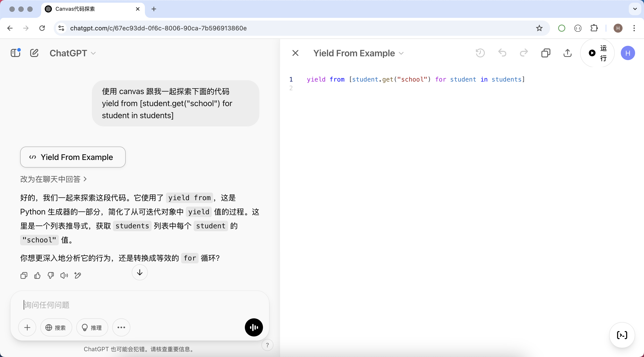Open the Yield From Example canvas card
Screen dimensions: 644x357
coord(73,157)
